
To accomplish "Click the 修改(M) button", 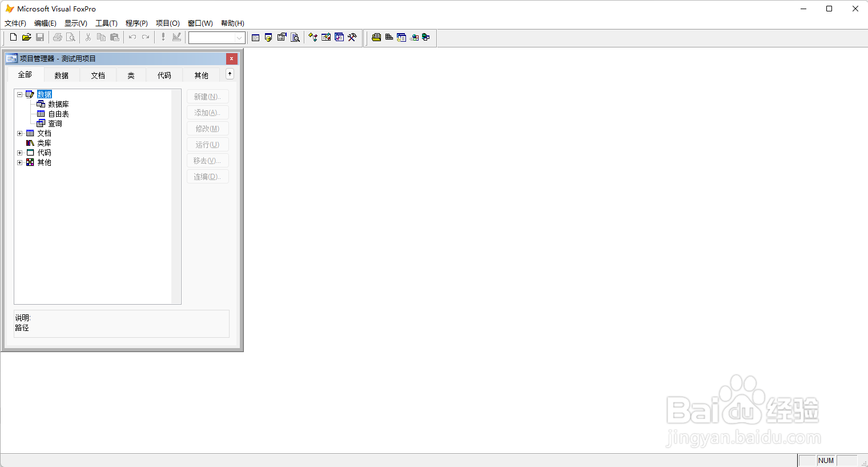I will [x=208, y=129].
